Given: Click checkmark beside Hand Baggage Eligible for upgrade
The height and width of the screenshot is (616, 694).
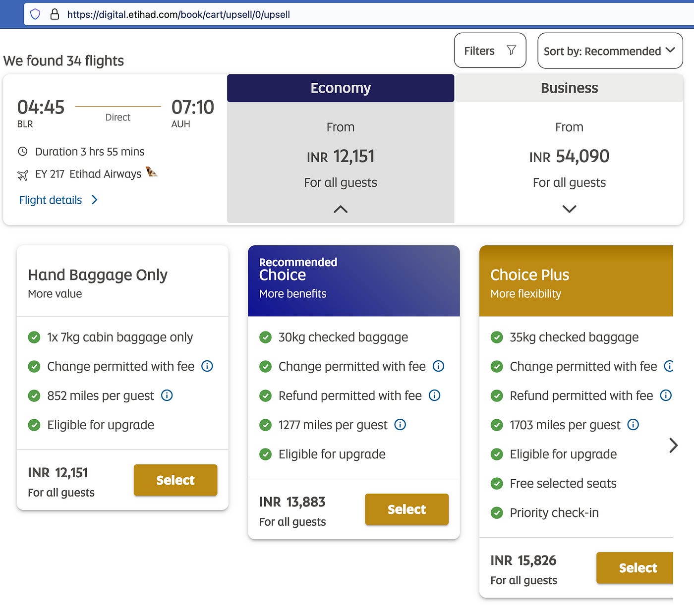Looking at the screenshot, I should click(x=34, y=425).
